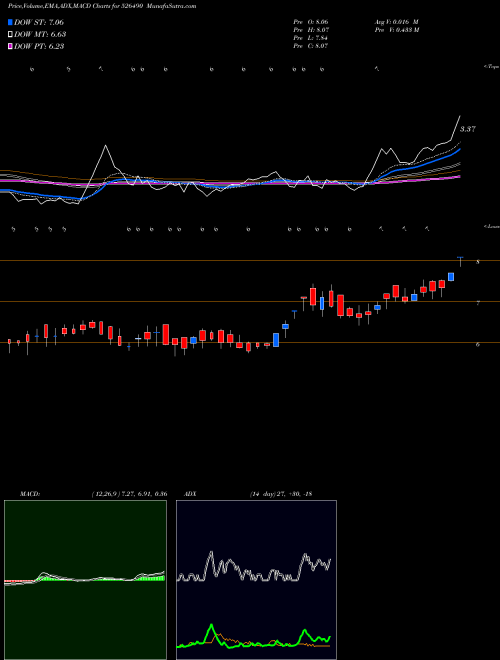Click the "ADX" panel heading
Screen dimensions: 500x660
[x=190, y=494]
